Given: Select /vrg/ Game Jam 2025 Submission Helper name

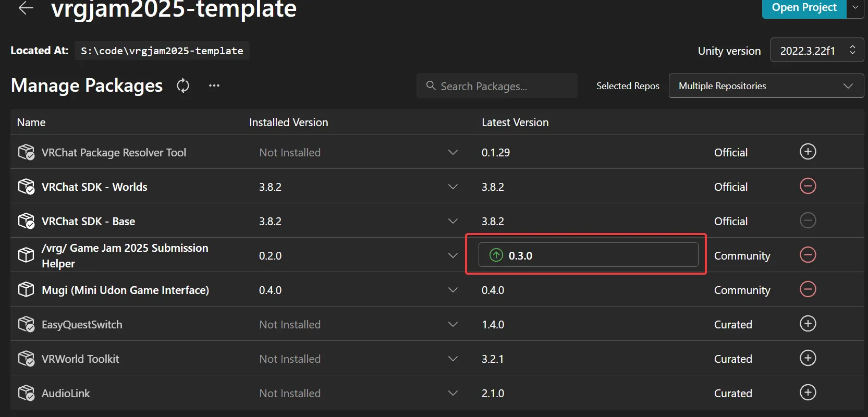Looking at the screenshot, I should click(x=125, y=255).
